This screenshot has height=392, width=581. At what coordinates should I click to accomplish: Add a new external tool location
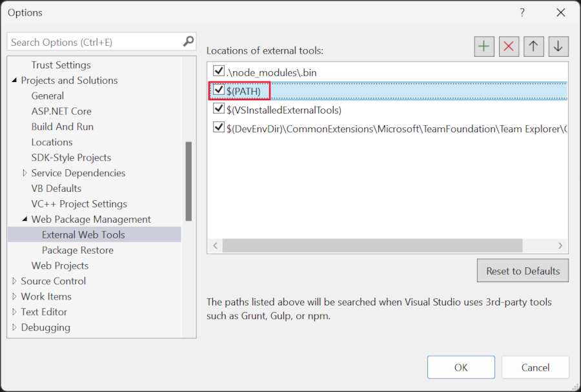click(484, 46)
